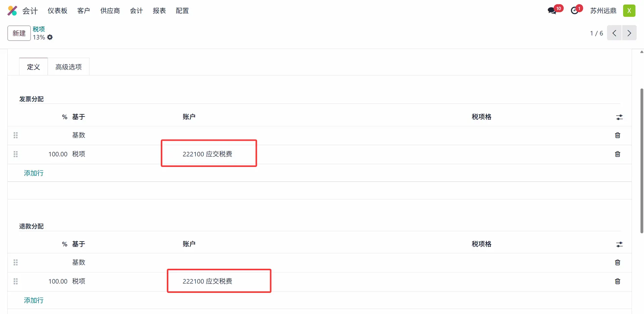
Task: Delete the invoice distribution 税项 row
Action: 618,154
